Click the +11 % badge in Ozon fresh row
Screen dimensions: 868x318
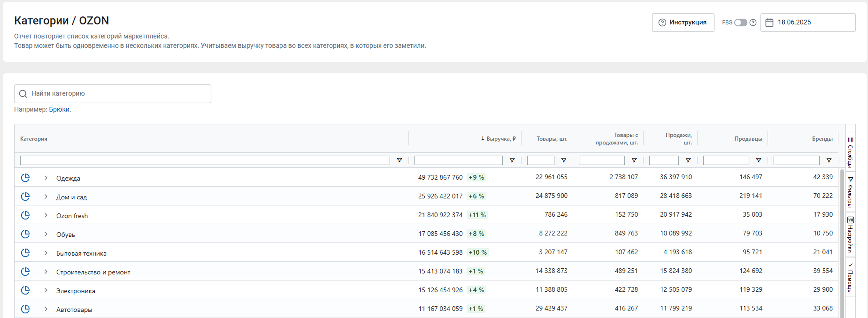click(x=477, y=215)
